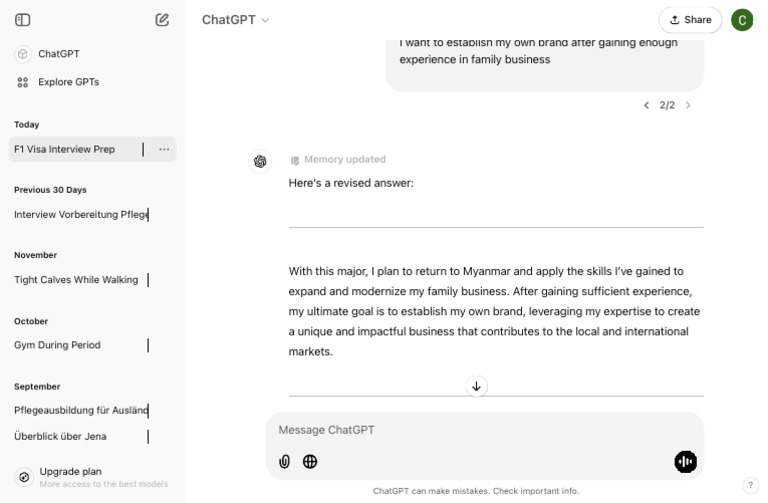Toggle the sidebar panel closed

pyautogui.click(x=23, y=19)
